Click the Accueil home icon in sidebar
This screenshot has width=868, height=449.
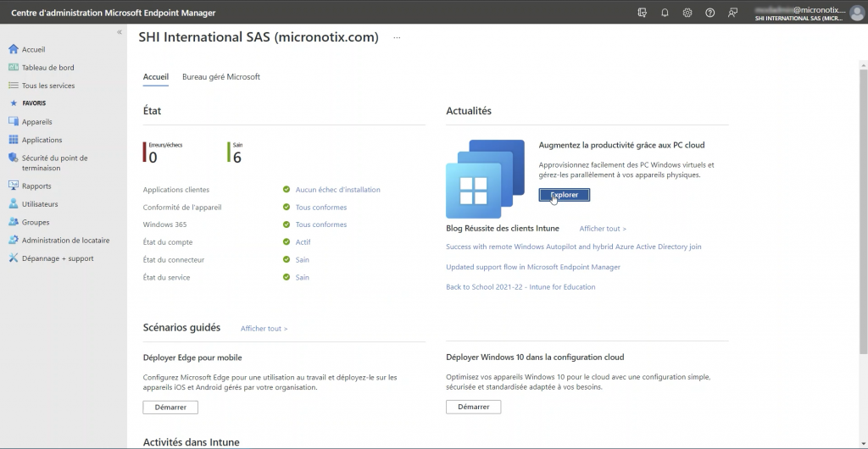tap(14, 49)
